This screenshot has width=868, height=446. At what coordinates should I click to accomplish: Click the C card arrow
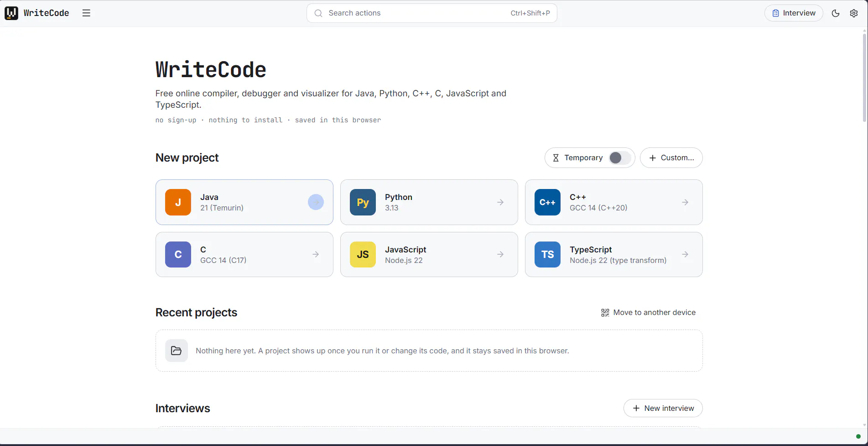coord(316,254)
